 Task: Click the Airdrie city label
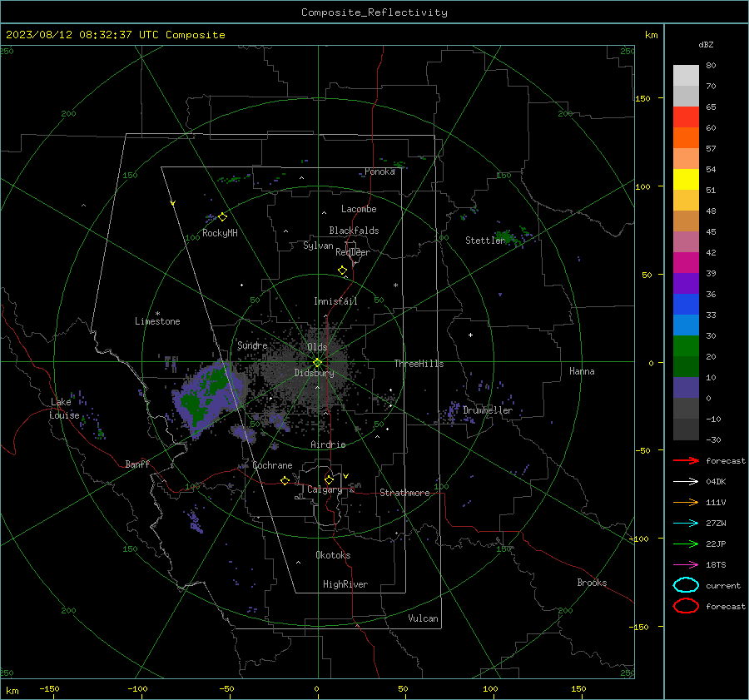[x=328, y=444]
